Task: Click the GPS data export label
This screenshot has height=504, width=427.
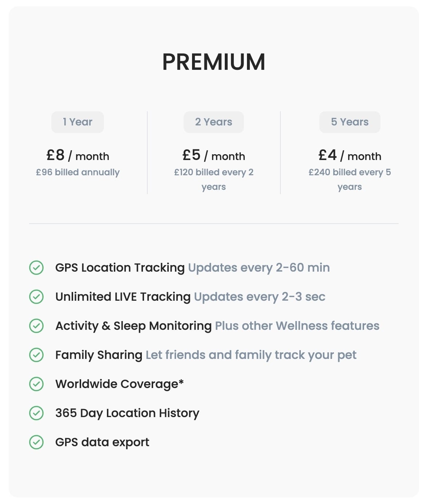Action: coord(102,442)
